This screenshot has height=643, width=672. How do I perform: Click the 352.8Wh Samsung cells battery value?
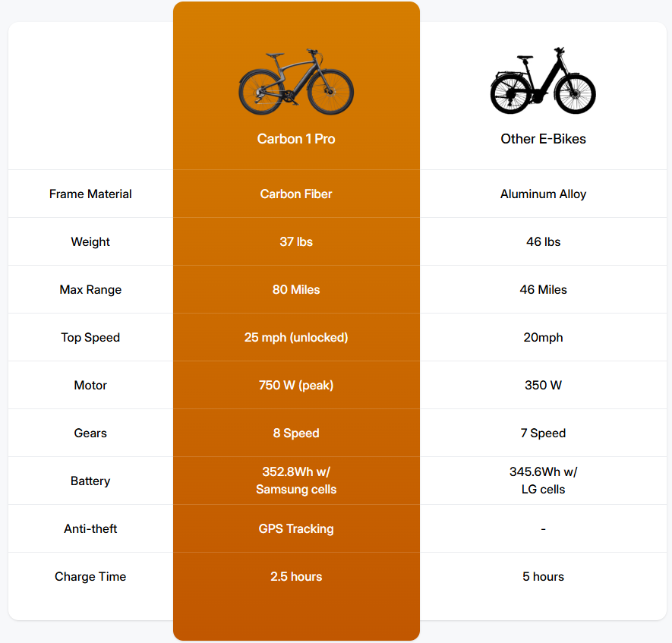[296, 481]
